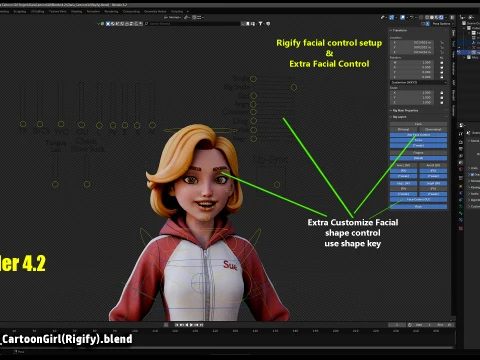This screenshot has height=360, width=480.
Task: Open the overlays options dropdown arrow
Action: click(x=407, y=17)
